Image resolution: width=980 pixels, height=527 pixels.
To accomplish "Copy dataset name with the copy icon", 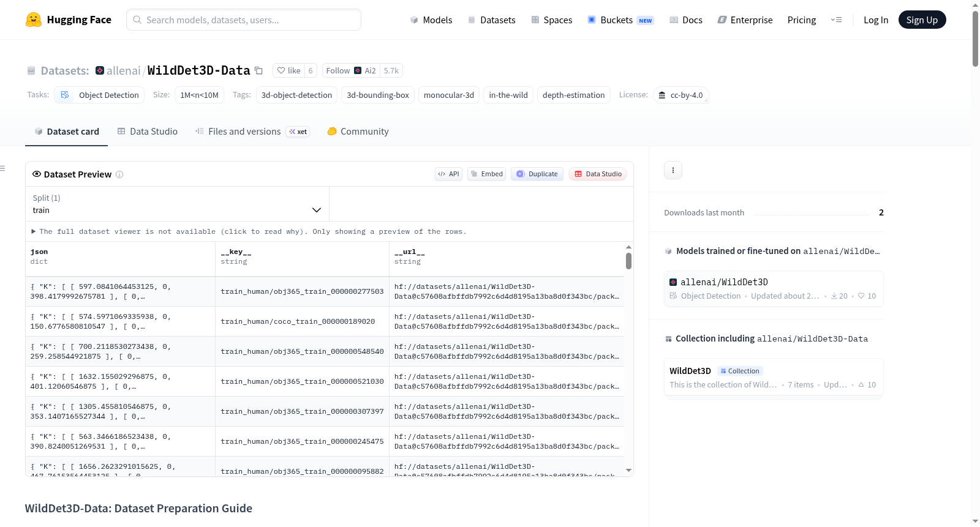I will (258, 70).
